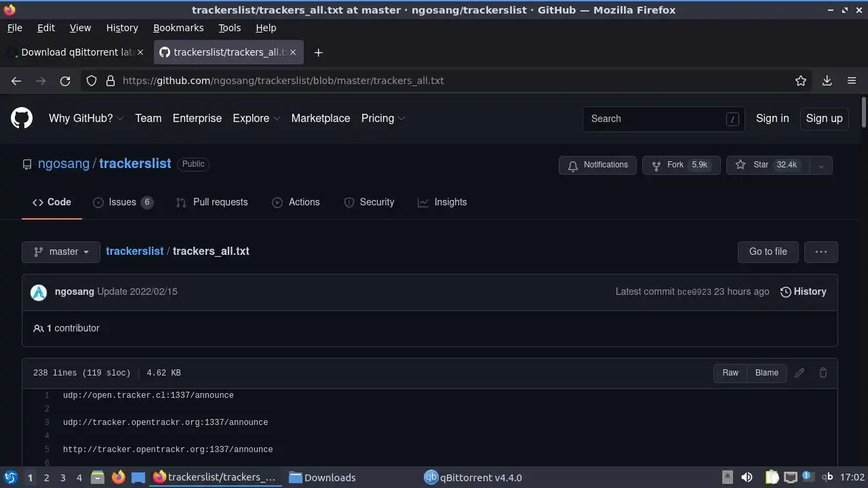Open the Tools menu
Image resolution: width=868 pixels, height=488 pixels.
(x=229, y=28)
